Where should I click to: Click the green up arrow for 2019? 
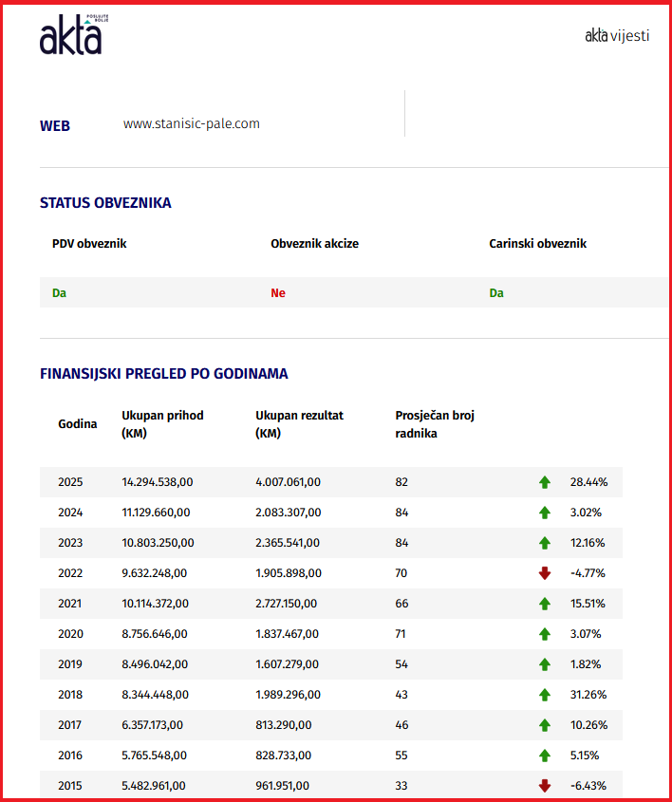545,664
